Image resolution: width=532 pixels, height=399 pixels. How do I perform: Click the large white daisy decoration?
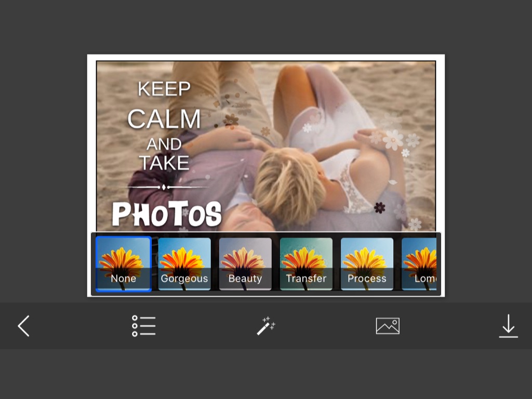[x=393, y=139]
